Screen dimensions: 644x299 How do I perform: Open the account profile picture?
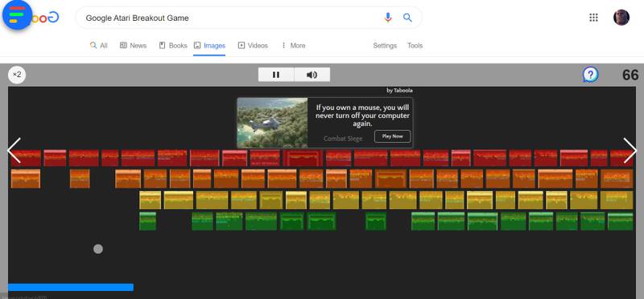click(x=621, y=17)
